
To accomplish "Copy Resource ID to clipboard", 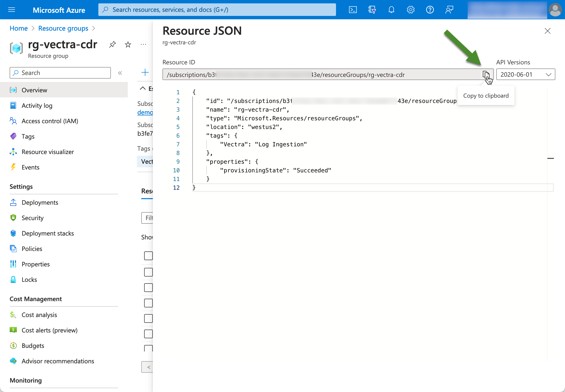I will [x=486, y=74].
